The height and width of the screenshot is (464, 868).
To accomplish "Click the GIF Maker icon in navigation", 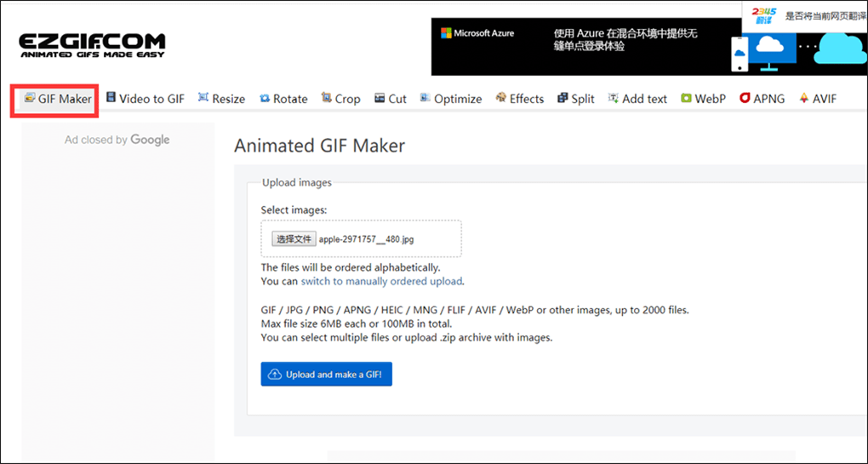I will (29, 98).
